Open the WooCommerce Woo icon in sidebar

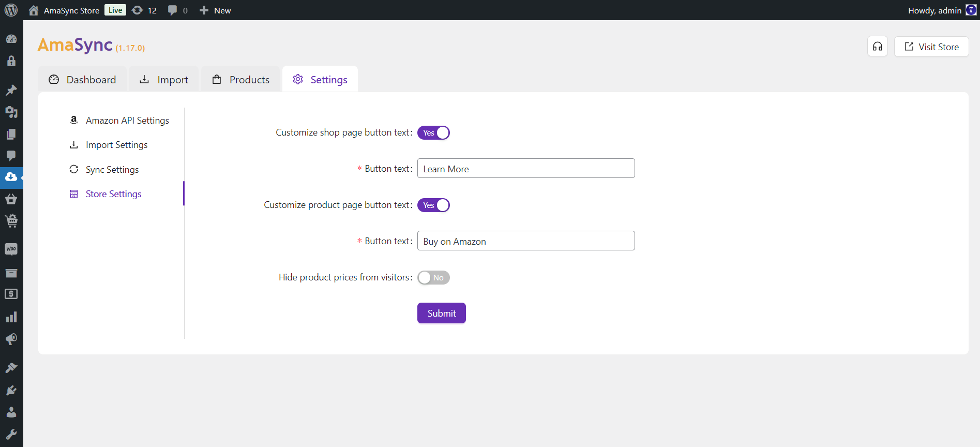[x=11, y=249]
